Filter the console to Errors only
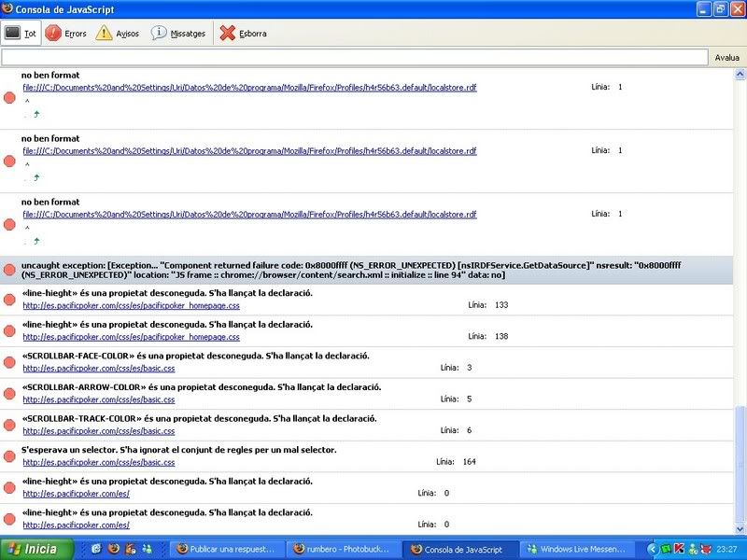747x560 pixels. tap(65, 34)
